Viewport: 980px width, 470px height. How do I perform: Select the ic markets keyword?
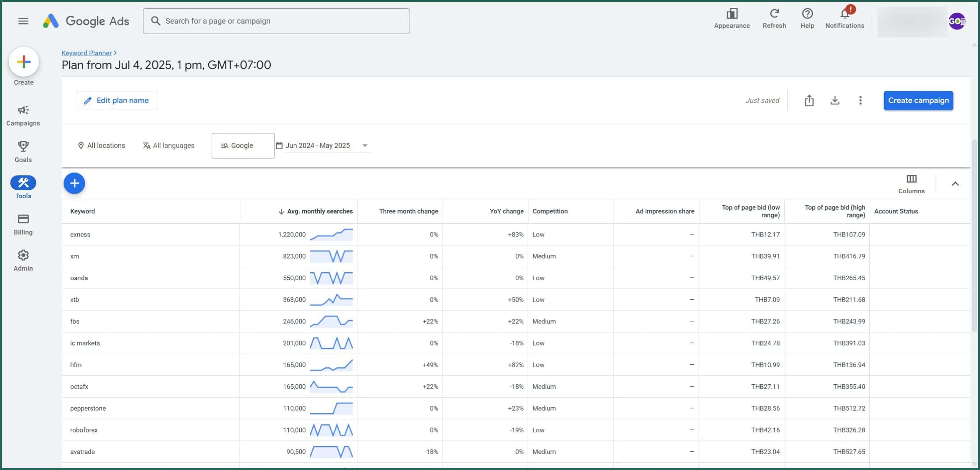(x=85, y=343)
